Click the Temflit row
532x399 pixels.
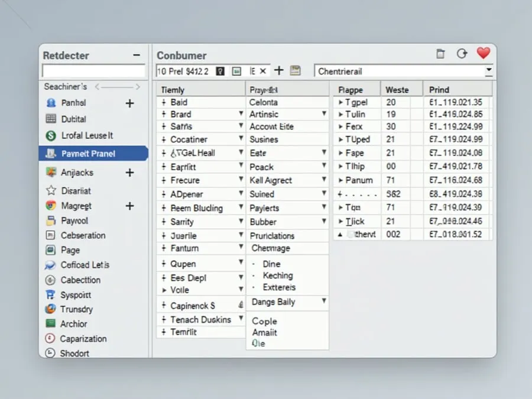(x=201, y=332)
